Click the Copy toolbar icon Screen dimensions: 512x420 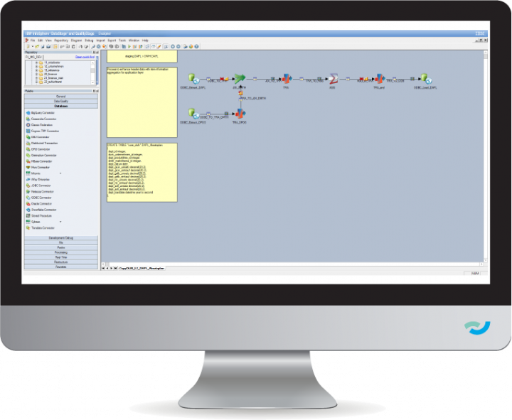pyautogui.click(x=68, y=47)
